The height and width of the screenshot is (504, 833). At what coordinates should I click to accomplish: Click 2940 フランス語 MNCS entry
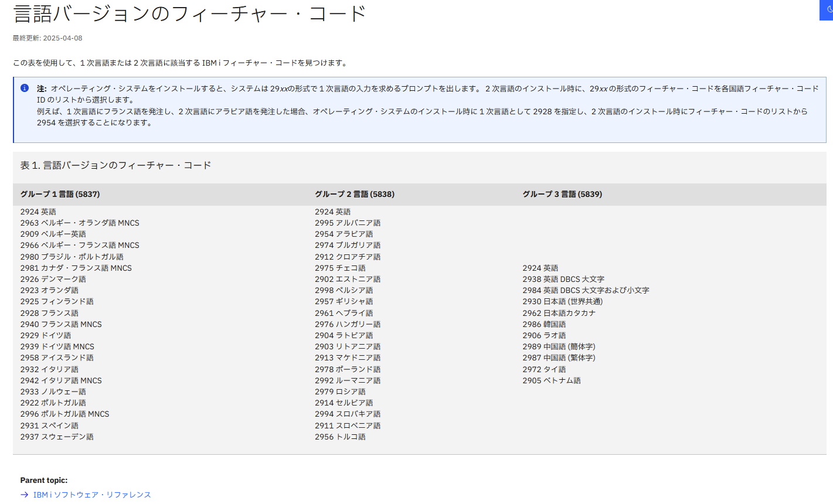click(61, 324)
